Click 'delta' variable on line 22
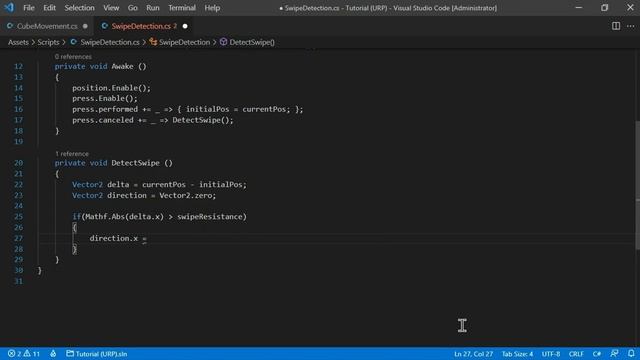 pyautogui.click(x=118, y=184)
